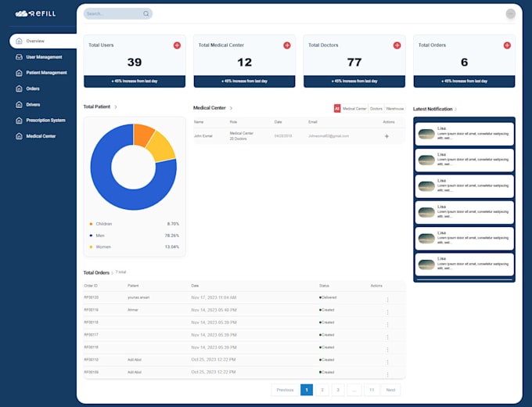Add a user via Total Users plus
The width and height of the screenshot is (532, 407).
pos(177,45)
